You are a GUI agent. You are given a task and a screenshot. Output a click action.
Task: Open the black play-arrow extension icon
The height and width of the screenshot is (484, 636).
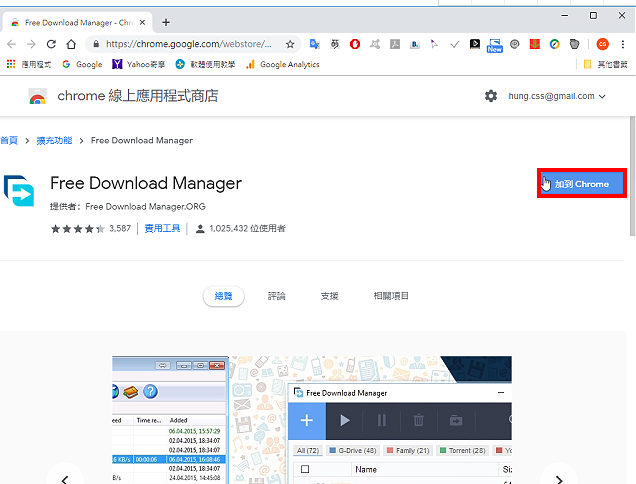pos(475,44)
